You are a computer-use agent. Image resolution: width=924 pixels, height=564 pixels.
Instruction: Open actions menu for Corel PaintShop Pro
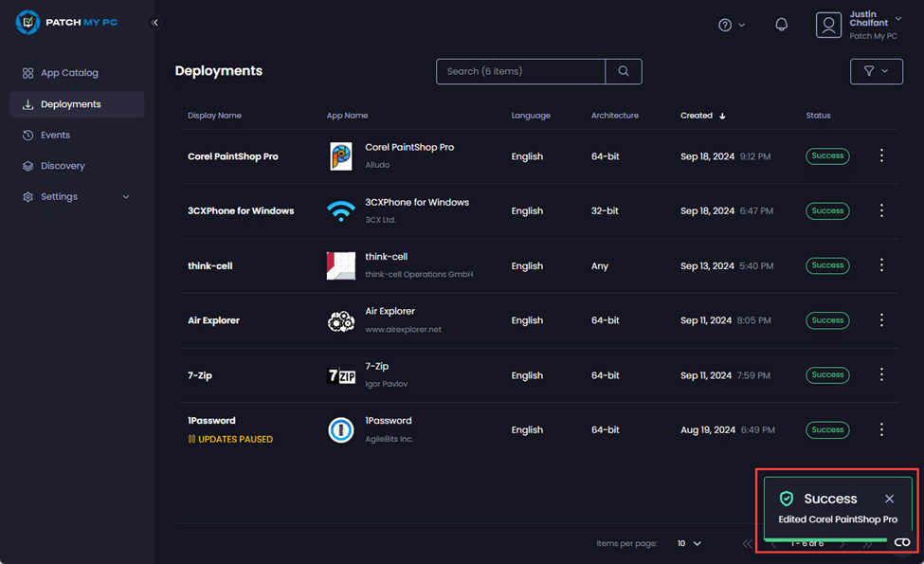[881, 155]
